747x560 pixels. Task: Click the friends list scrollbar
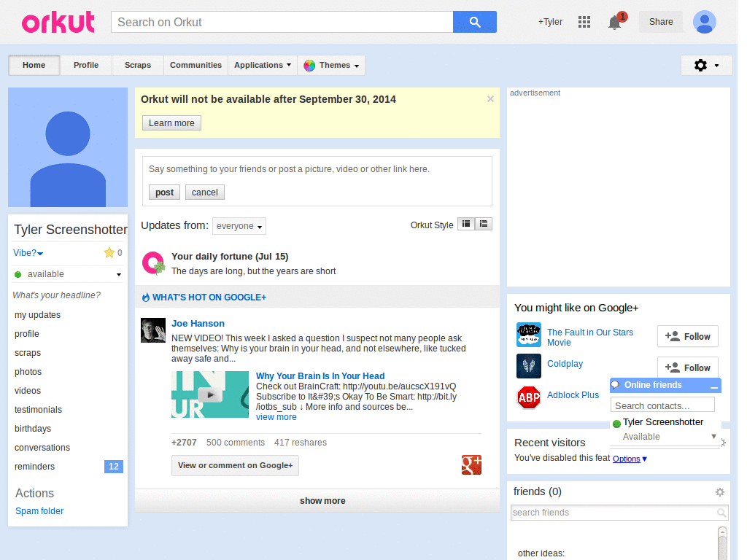(723, 542)
